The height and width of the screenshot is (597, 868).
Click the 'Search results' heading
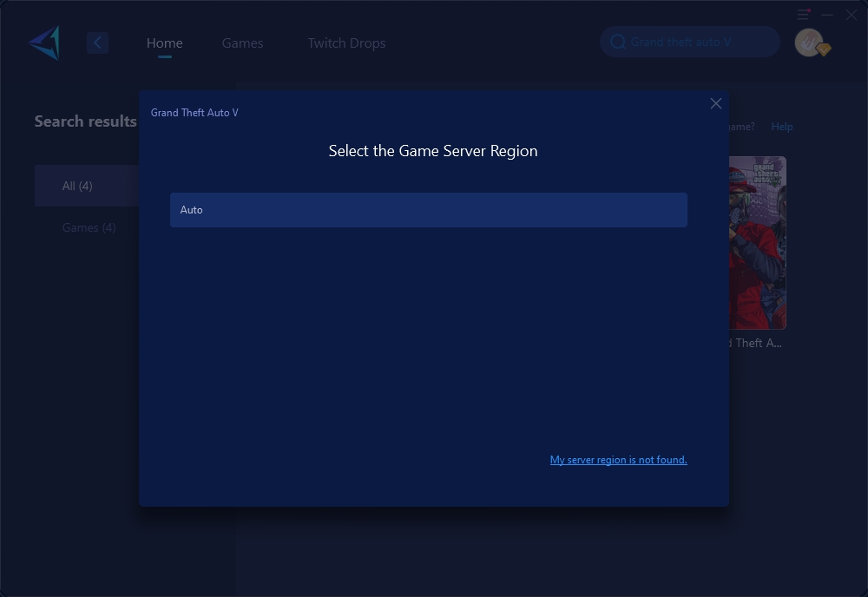coord(85,121)
